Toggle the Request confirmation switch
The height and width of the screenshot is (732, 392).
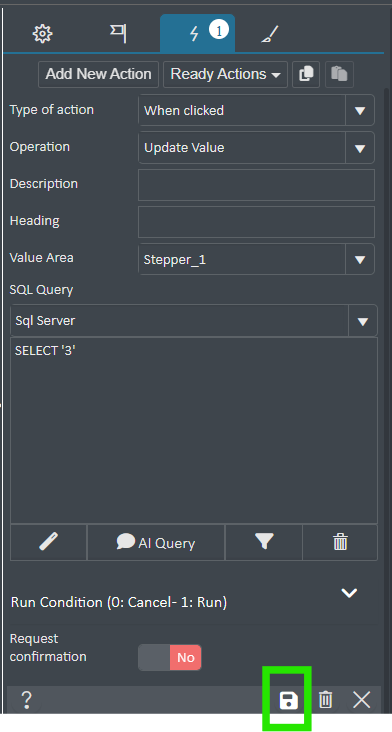click(x=170, y=657)
